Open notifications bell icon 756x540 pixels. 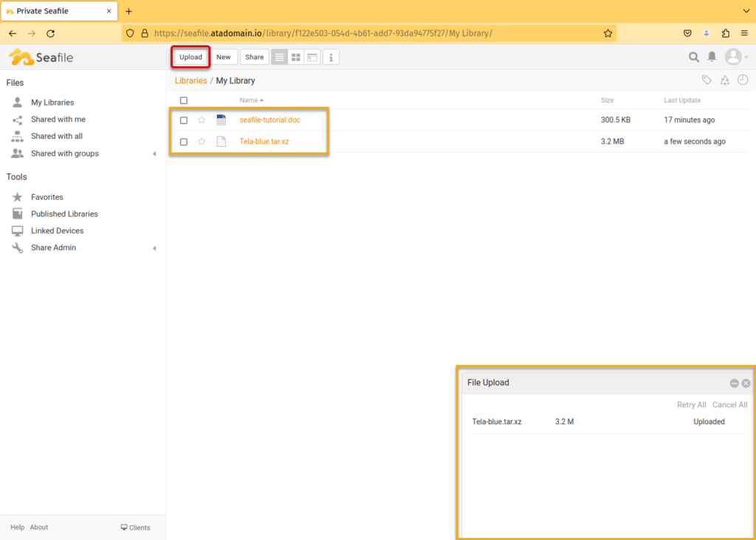coord(712,57)
